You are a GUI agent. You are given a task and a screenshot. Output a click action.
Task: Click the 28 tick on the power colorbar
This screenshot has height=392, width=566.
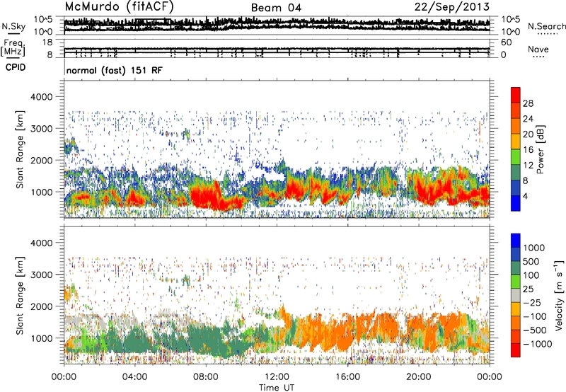point(528,103)
